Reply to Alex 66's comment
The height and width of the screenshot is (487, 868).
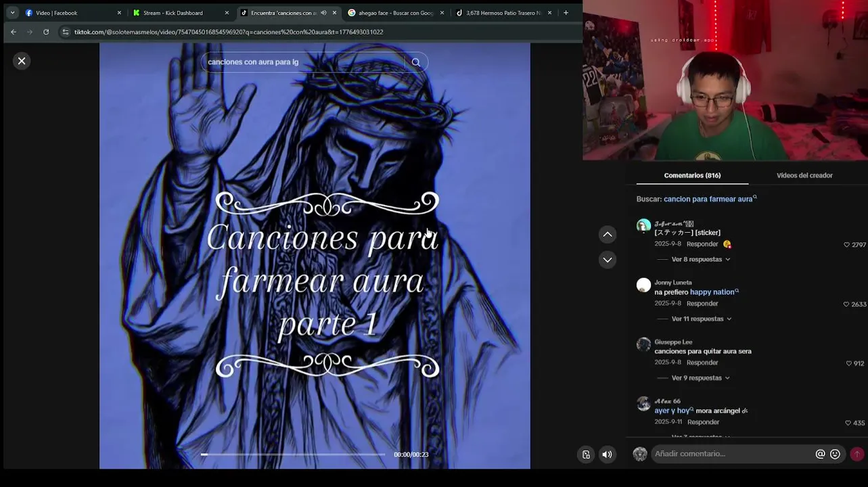tap(703, 422)
